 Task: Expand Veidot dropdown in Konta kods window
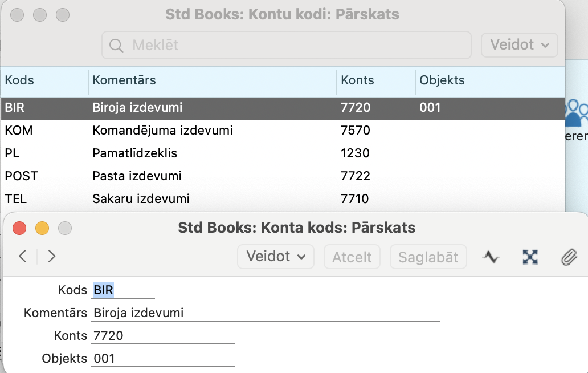pos(276,257)
